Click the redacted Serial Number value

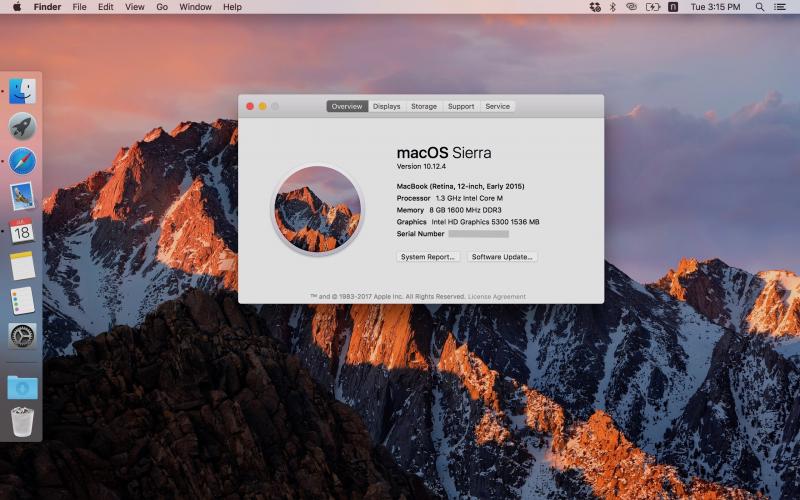(479, 234)
